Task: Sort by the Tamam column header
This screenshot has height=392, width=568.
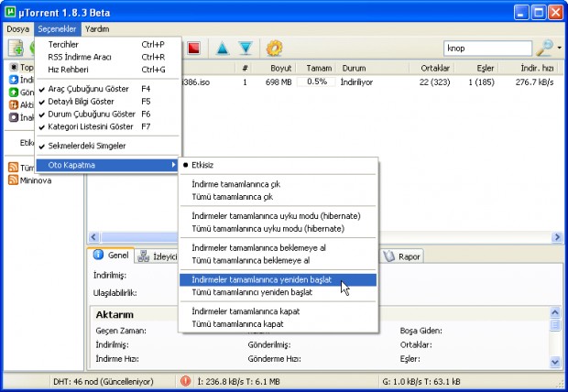Action: click(x=317, y=68)
